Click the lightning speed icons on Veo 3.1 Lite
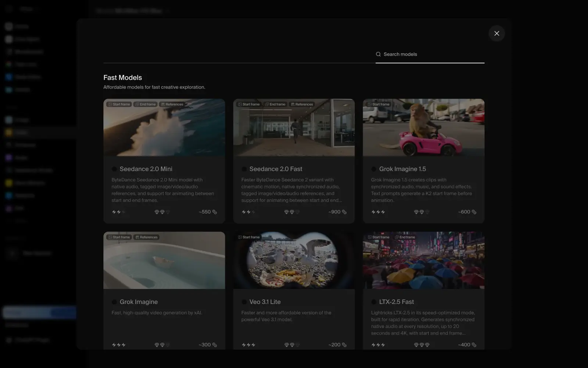 (248, 345)
